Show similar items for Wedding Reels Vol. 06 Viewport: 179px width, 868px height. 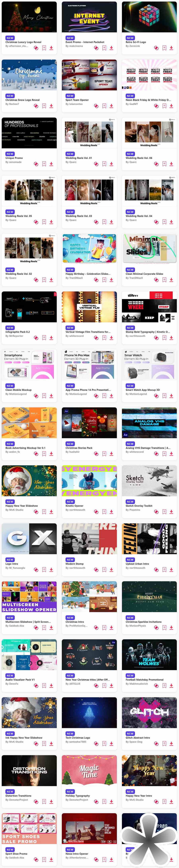156,164
